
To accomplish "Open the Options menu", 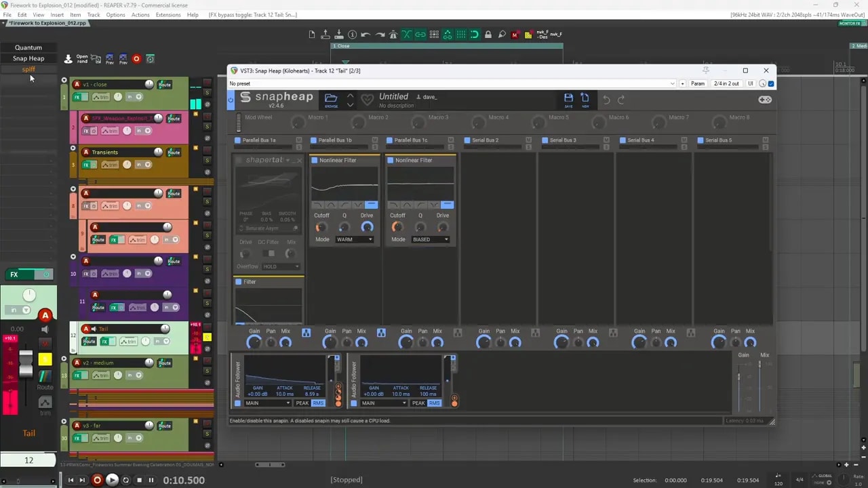I will point(115,14).
